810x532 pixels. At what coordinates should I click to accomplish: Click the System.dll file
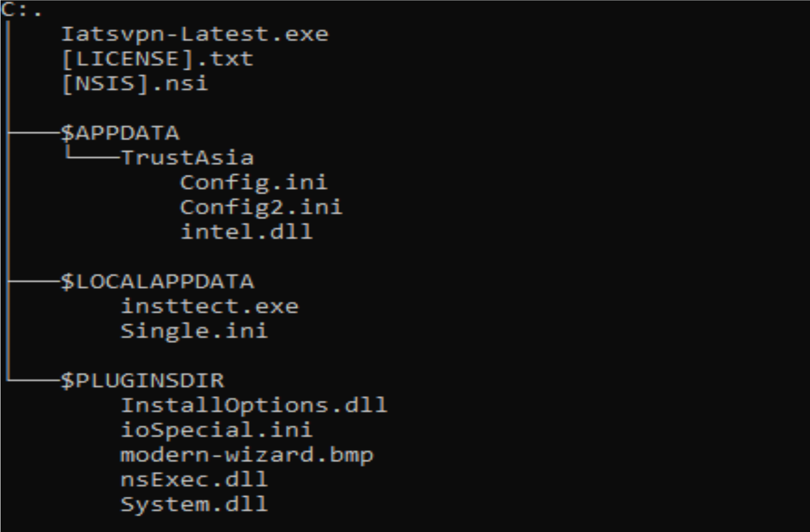(x=194, y=504)
